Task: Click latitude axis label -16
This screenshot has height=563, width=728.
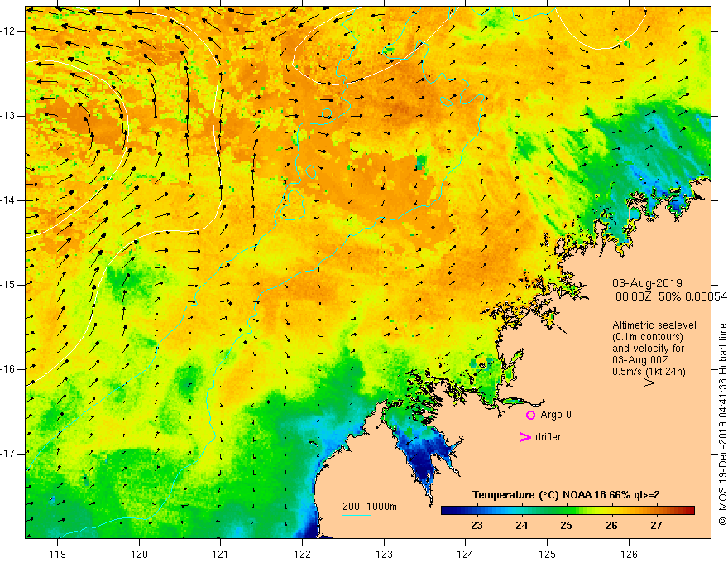Action: [8, 369]
